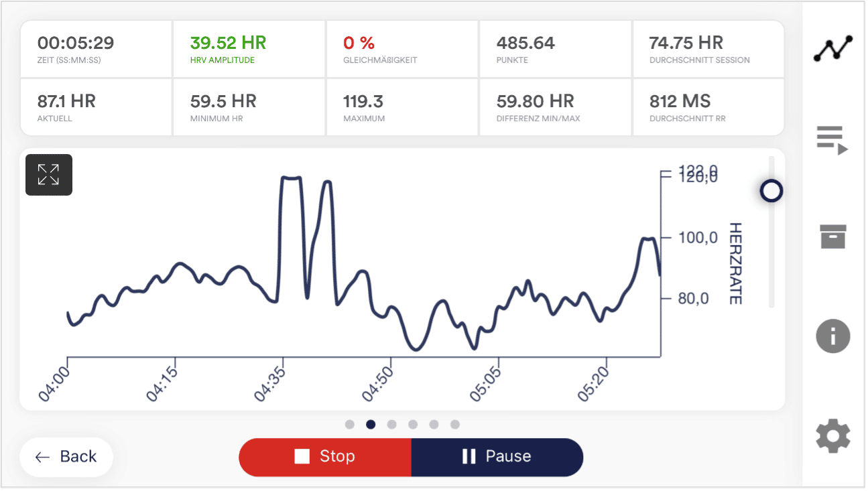Open the graph view icon in sidebar

pos(832,50)
